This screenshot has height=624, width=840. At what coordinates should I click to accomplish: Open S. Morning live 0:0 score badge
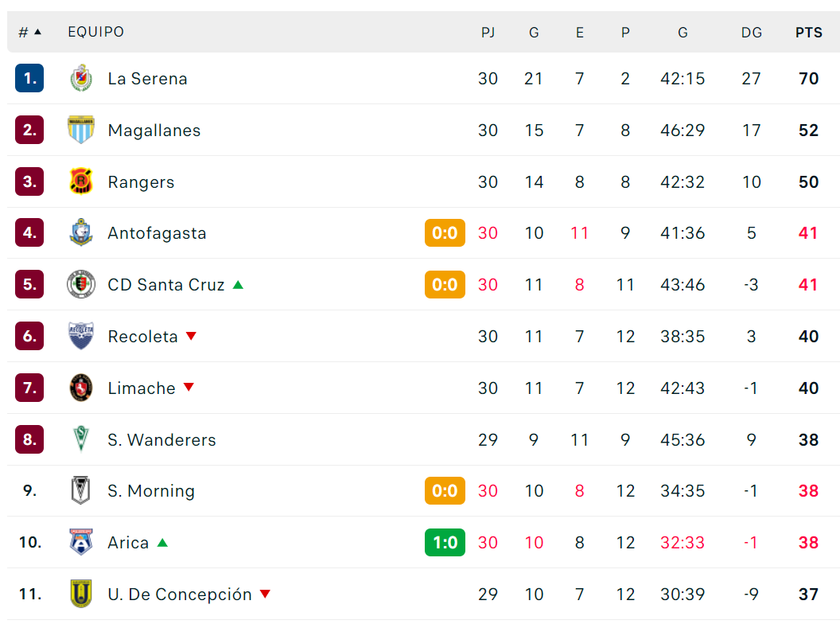point(445,490)
